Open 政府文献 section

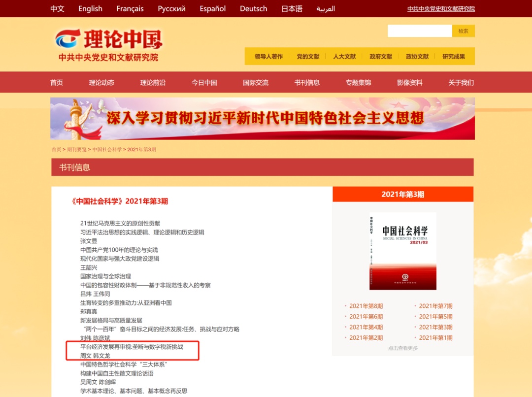tap(381, 56)
